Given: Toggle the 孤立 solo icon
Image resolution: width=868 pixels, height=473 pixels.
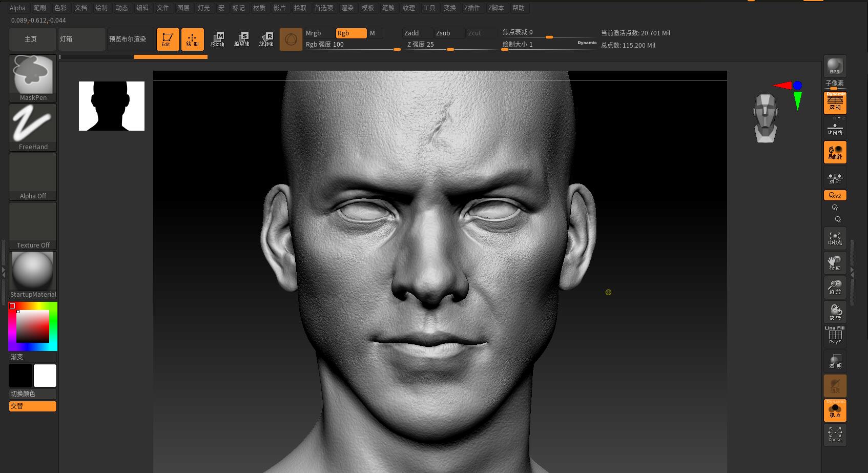Looking at the screenshot, I should 835,410.
